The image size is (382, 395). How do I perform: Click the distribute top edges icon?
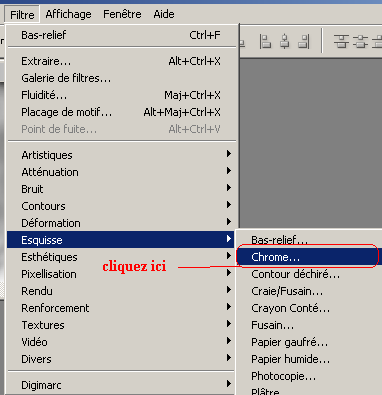(x=341, y=42)
